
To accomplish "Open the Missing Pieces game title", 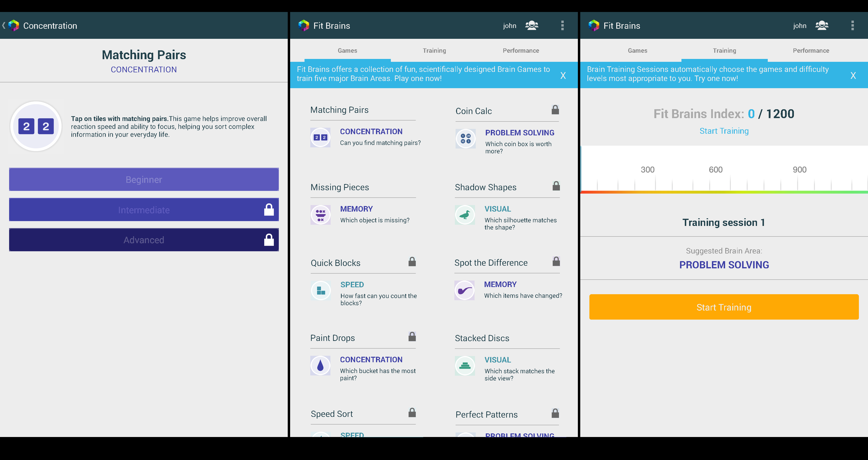I will [x=340, y=187].
